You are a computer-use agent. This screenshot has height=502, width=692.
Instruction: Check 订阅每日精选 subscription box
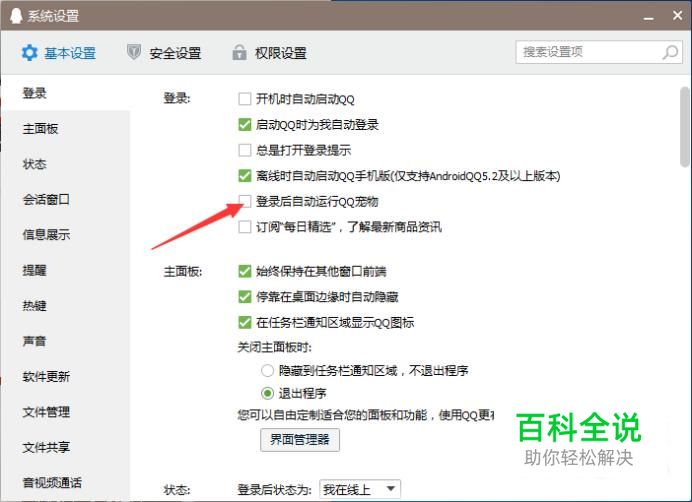point(244,227)
